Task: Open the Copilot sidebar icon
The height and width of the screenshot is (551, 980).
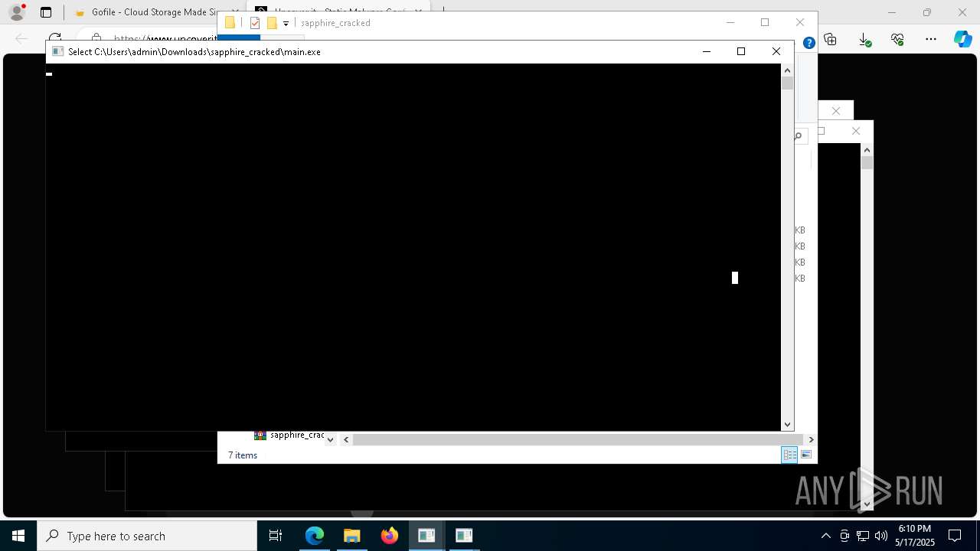Action: 962,39
